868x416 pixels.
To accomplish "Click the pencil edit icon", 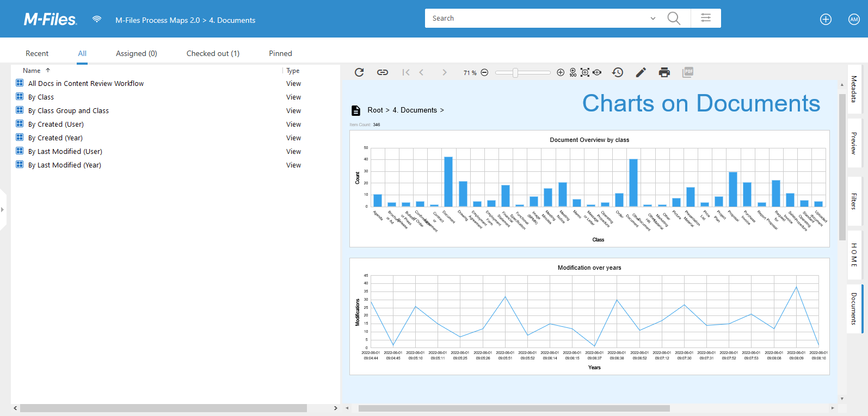I will tap(641, 72).
